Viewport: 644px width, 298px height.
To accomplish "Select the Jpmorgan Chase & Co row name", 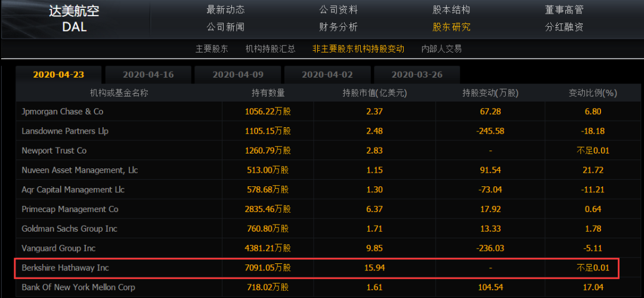I will pyautogui.click(x=63, y=112).
